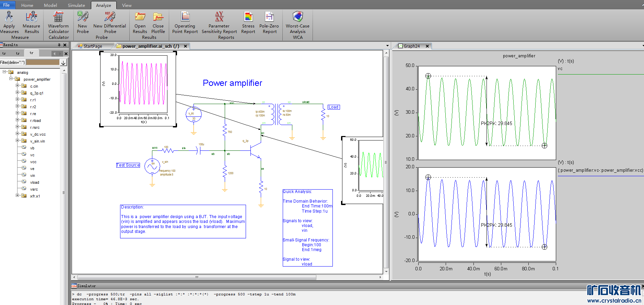This screenshot has width=644, height=305.
Task: Toggle the Results panel pin
Action: [59, 45]
